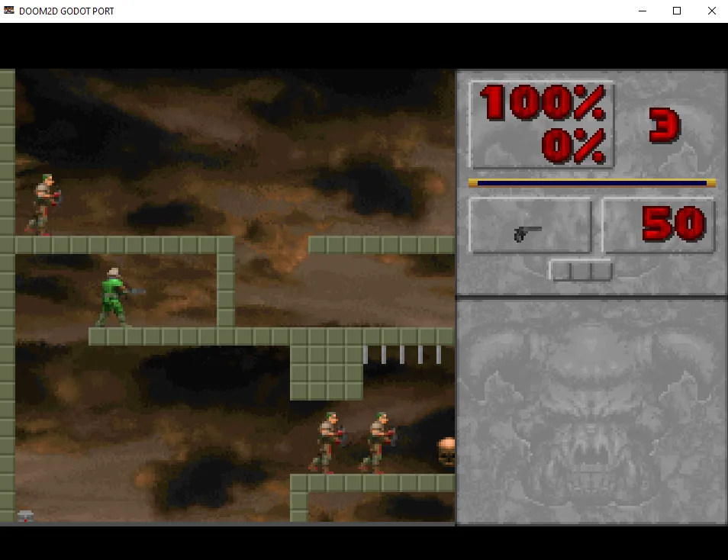Screen dimensions: 728x560
Task: Click the row of white spikes under platform
Action: click(x=402, y=354)
